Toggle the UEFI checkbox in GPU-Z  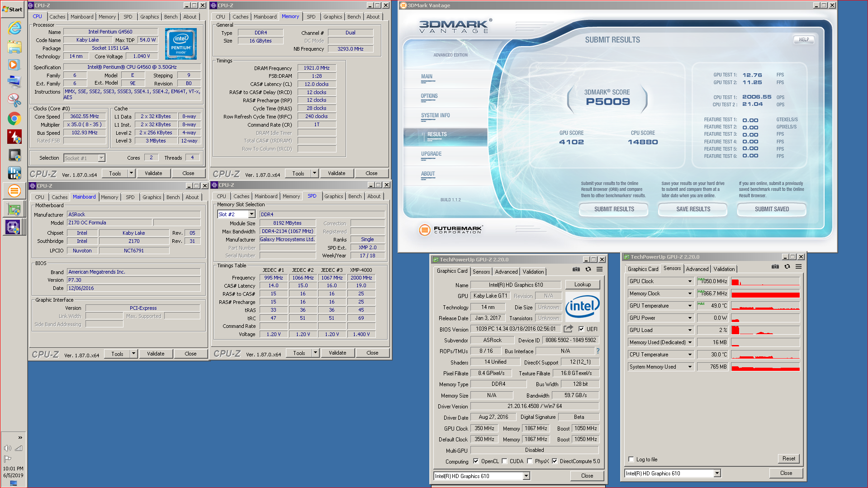pos(581,329)
